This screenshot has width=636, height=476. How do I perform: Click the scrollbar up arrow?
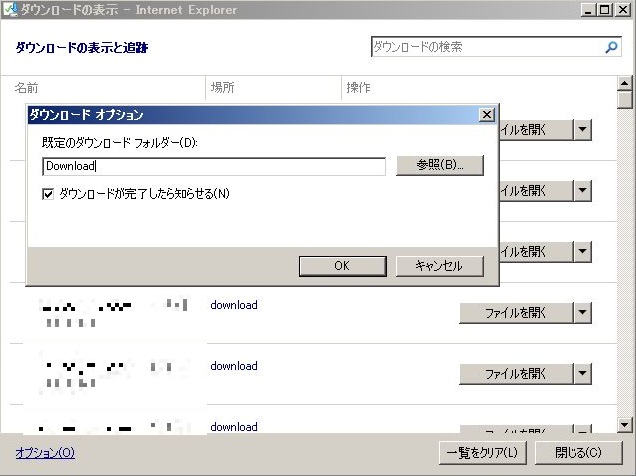pyautogui.click(x=624, y=84)
